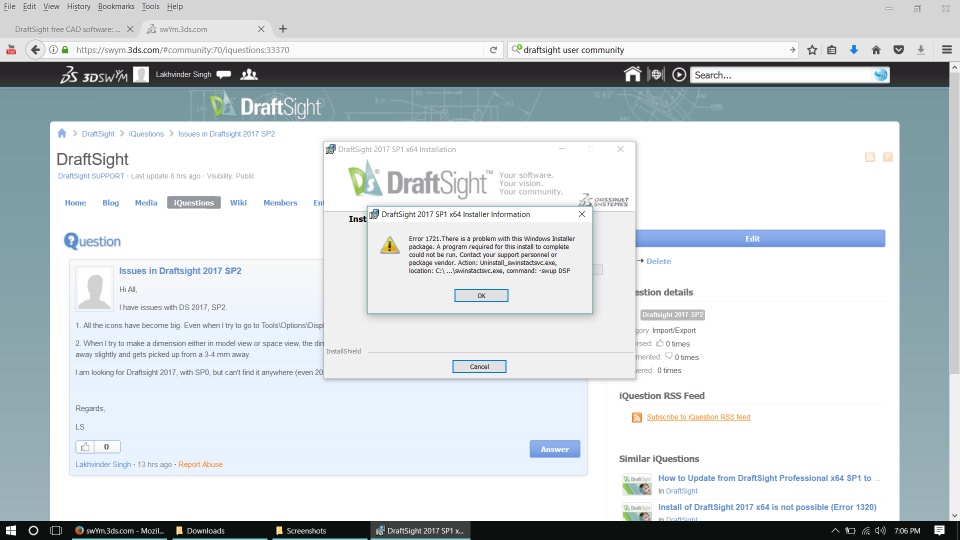The height and width of the screenshot is (540, 960).
Task: Subscribe to iQuestion RSS feed link
Action: (698, 417)
